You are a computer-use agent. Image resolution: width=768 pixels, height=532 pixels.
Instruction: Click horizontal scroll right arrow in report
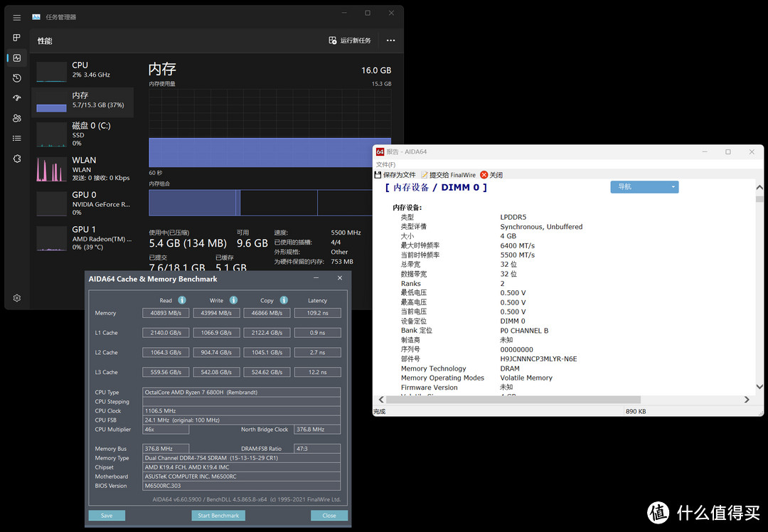click(x=747, y=400)
